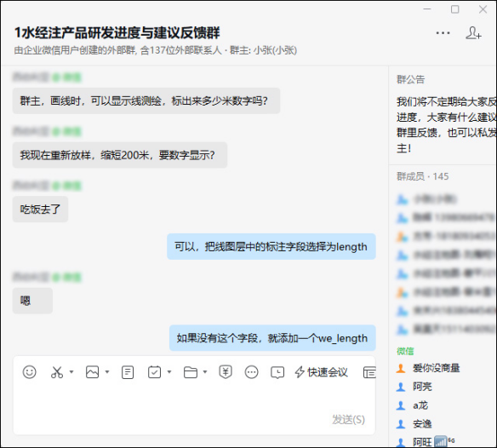Open chat history clock icon
The image size is (497, 448).
277,372
